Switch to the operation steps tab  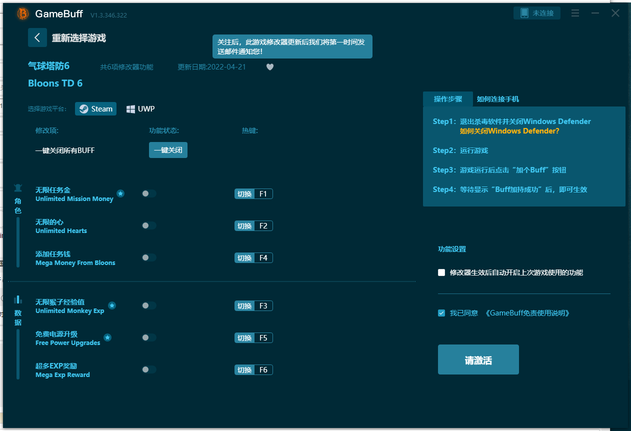coord(447,99)
